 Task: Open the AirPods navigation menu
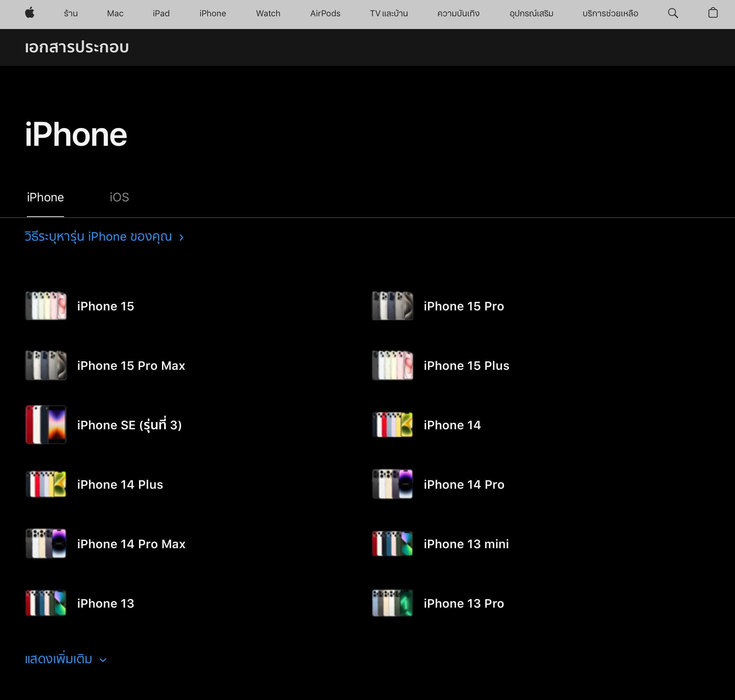[325, 13]
